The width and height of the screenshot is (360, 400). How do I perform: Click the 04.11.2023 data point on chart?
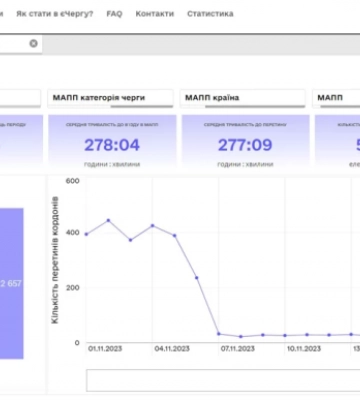coord(153,226)
